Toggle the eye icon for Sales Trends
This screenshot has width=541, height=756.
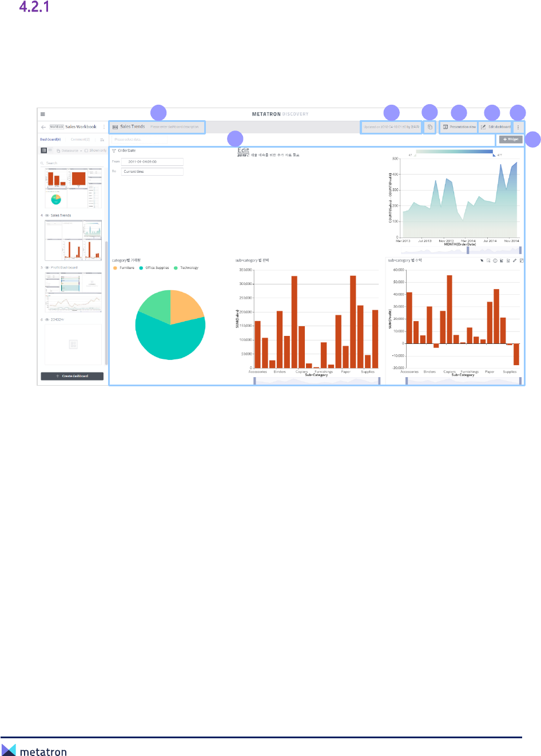coord(47,216)
